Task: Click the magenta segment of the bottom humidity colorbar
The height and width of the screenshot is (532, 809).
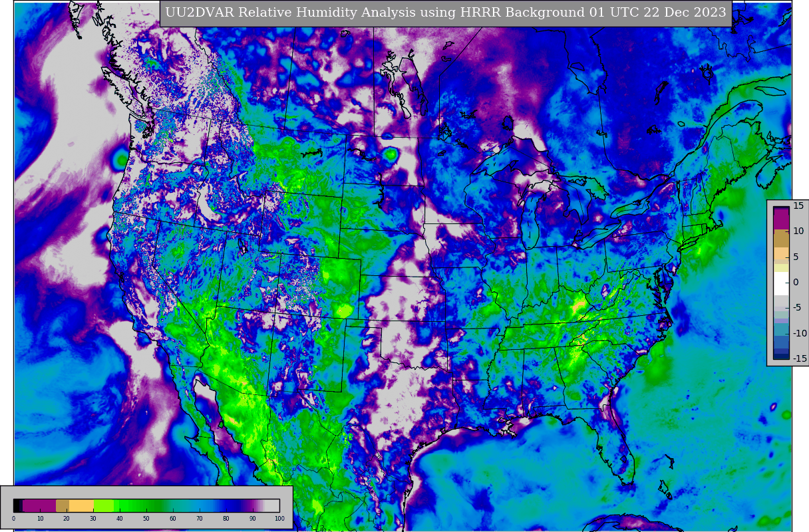Action: tap(39, 505)
